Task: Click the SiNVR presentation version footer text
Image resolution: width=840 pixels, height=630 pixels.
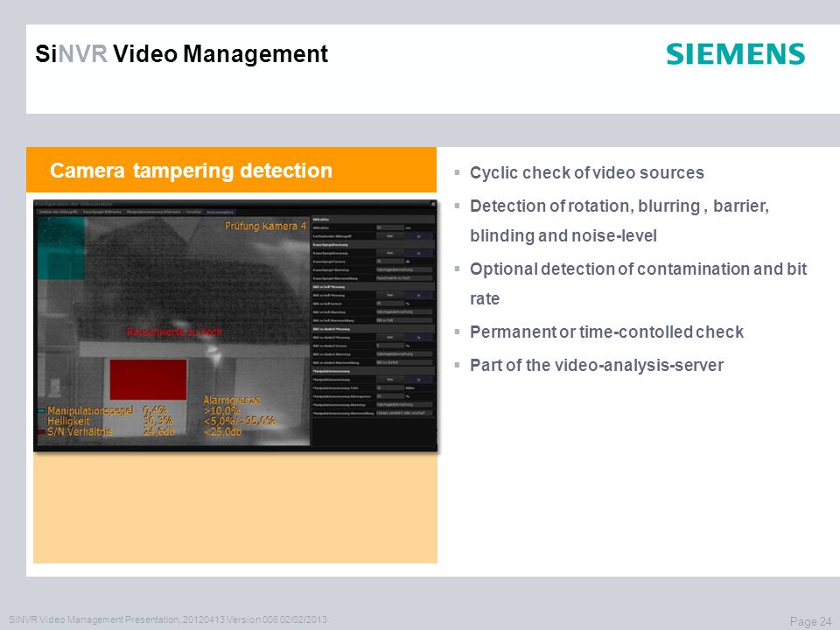Action: [168, 619]
